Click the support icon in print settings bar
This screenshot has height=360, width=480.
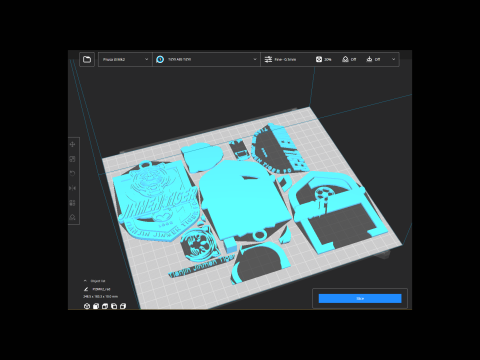coord(345,59)
